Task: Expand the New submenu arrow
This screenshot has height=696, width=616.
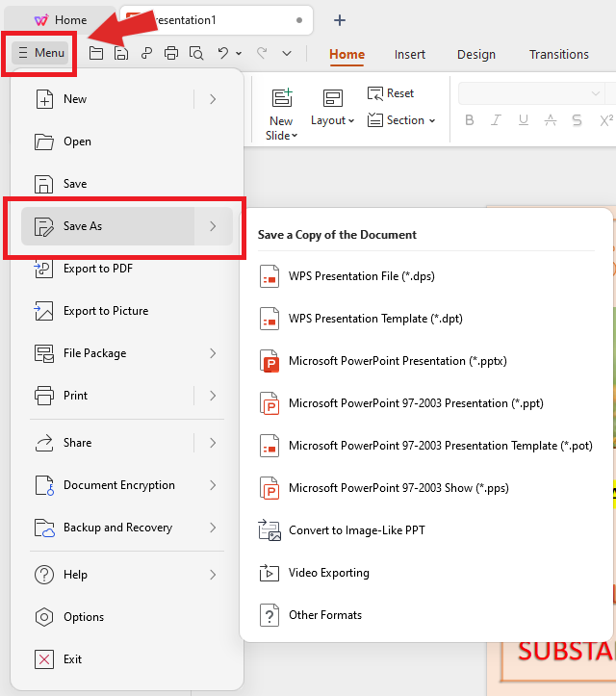Action: coord(213,99)
